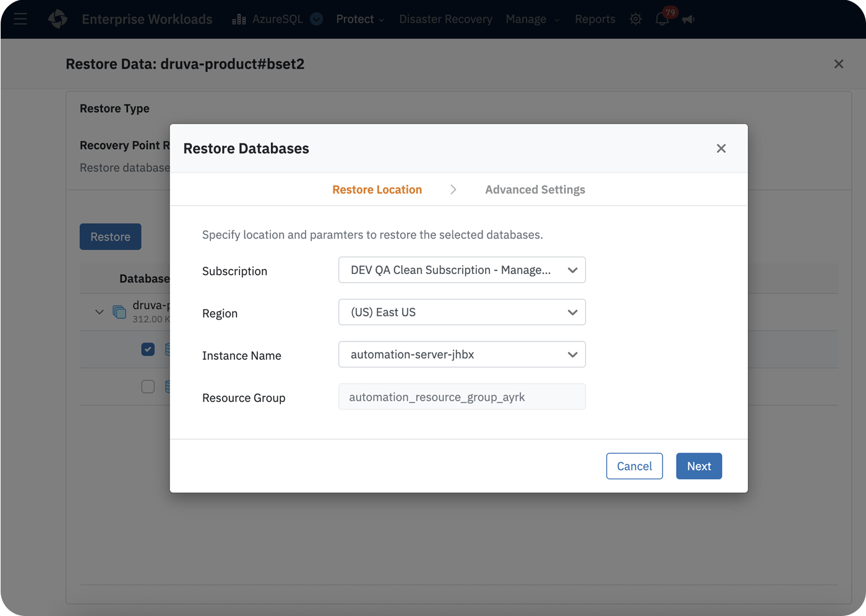This screenshot has width=866, height=616.
Task: Open the Subscription dropdown
Action: click(x=461, y=270)
